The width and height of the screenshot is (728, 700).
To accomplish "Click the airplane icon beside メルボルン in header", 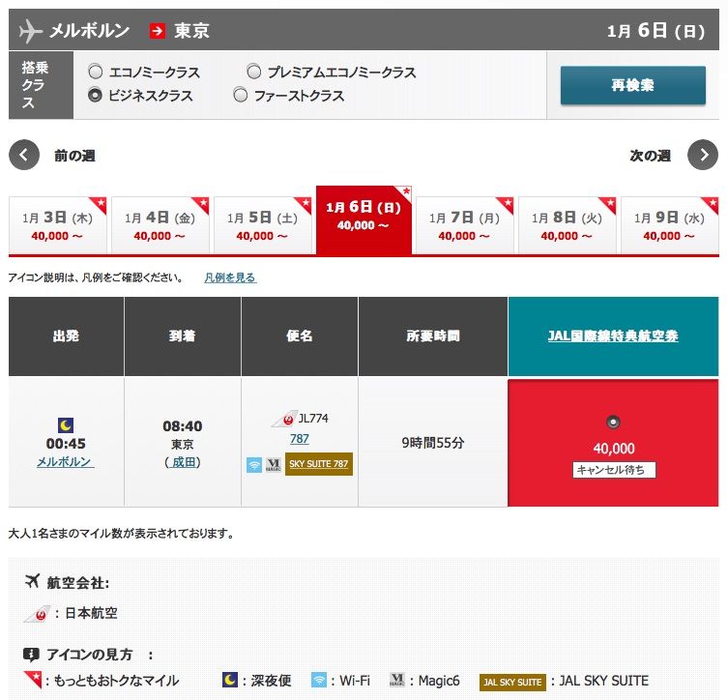I will click(x=31, y=31).
